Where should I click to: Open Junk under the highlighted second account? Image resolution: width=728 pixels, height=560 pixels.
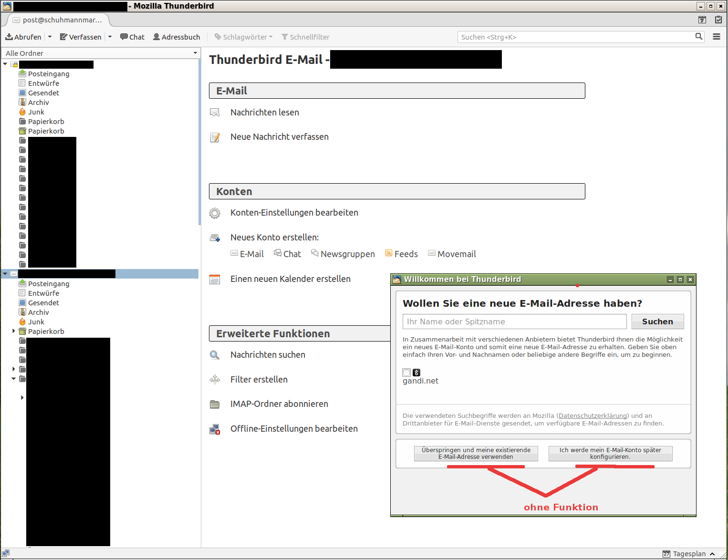[x=36, y=322]
